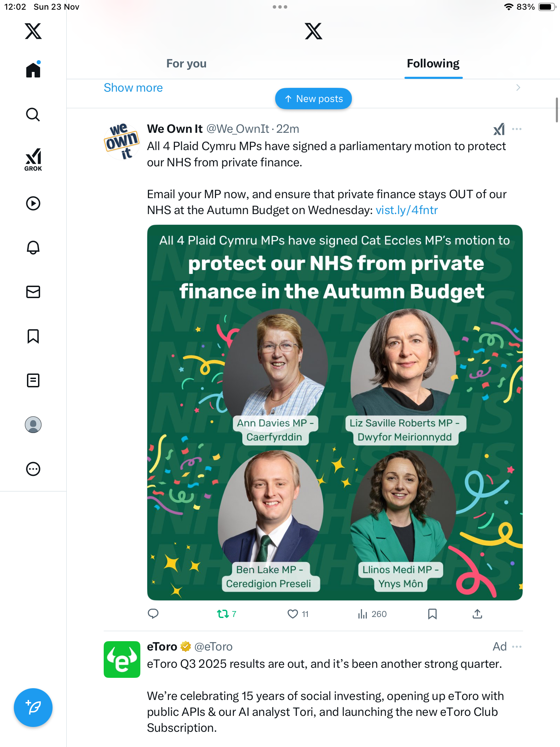560x747 pixels.
Task: Compose a new post
Action: [x=33, y=708]
